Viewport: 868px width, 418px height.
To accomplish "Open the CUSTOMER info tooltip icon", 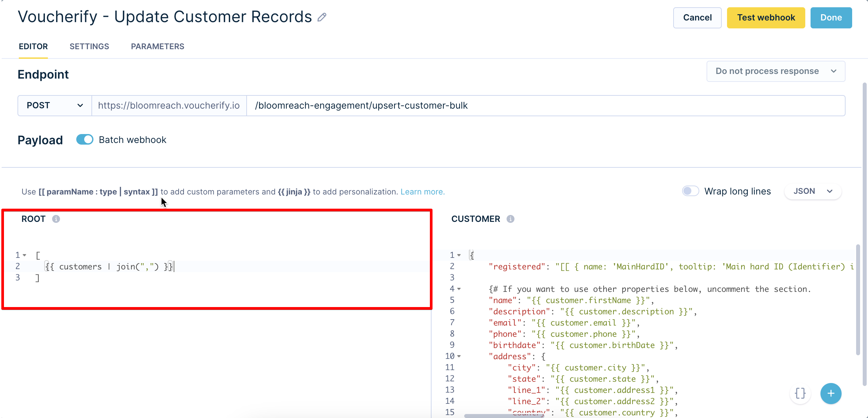I will [510, 219].
